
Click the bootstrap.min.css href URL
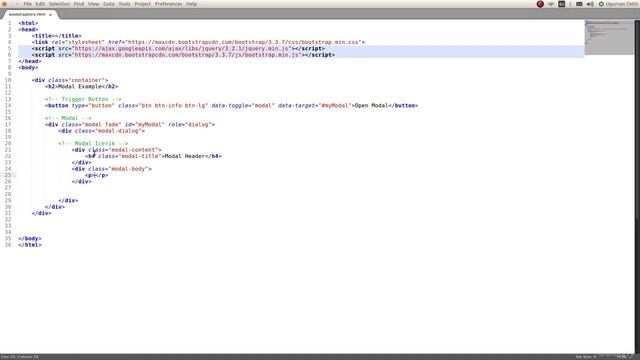[x=243, y=42]
